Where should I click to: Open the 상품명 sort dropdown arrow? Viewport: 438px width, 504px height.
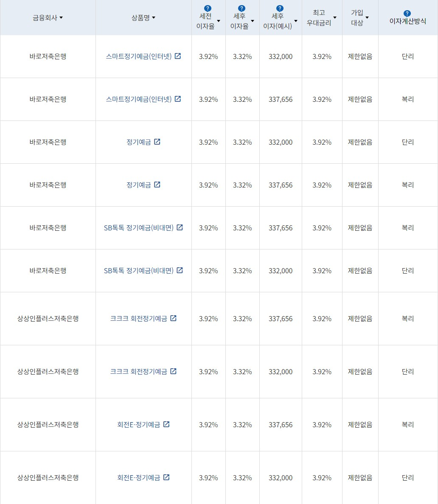pos(154,18)
